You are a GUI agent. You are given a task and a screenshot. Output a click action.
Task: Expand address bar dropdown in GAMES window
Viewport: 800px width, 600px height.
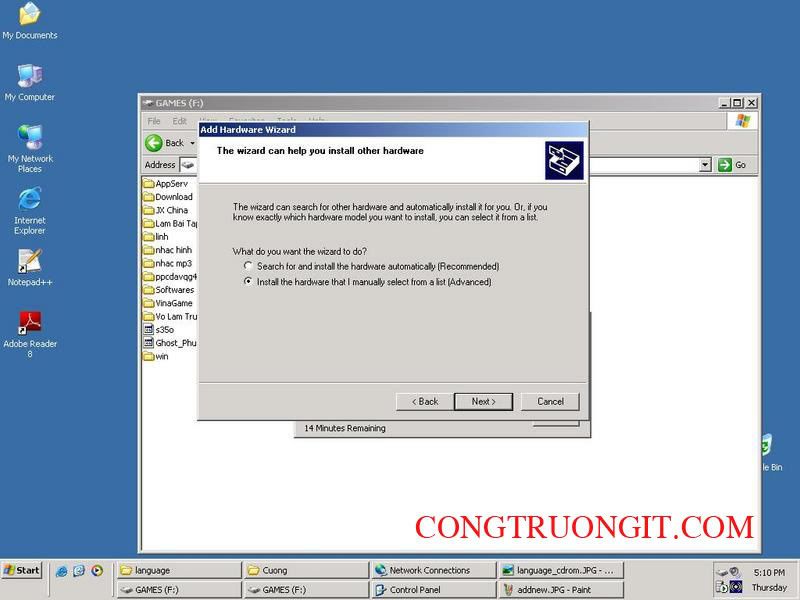(x=705, y=165)
